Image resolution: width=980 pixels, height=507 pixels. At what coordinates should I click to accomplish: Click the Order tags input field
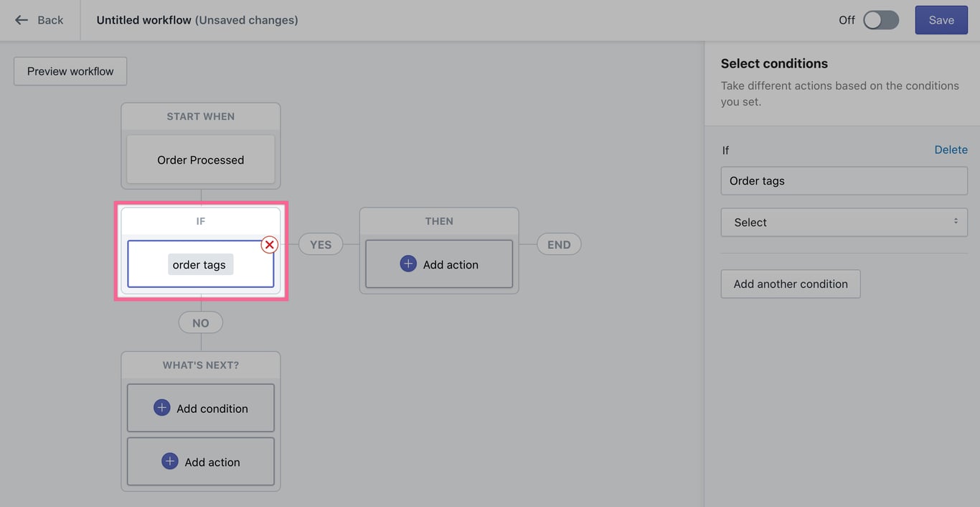pyautogui.click(x=844, y=181)
